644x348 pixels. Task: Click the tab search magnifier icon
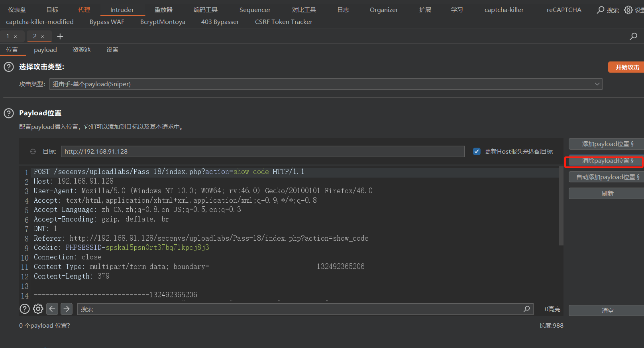(633, 36)
